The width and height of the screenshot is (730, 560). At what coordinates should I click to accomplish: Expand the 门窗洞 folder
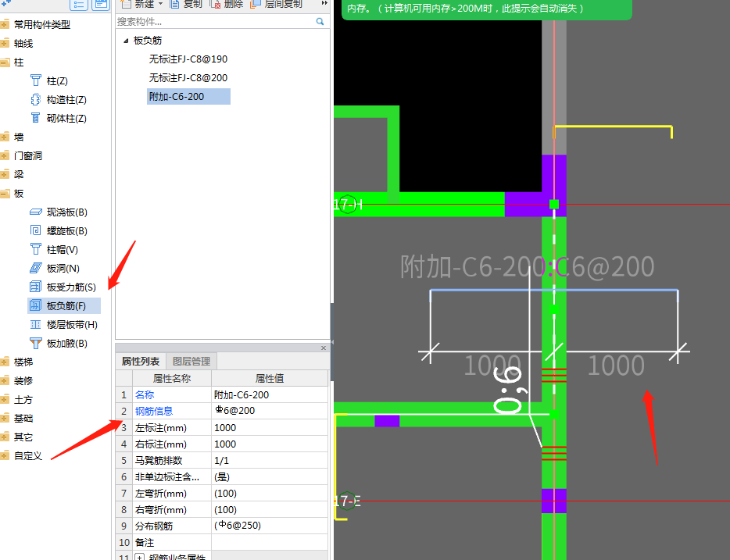click(x=5, y=155)
